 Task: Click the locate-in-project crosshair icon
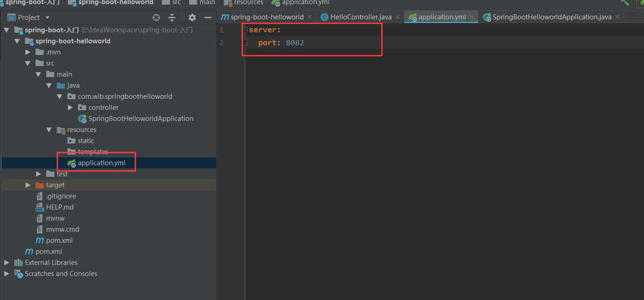[156, 18]
